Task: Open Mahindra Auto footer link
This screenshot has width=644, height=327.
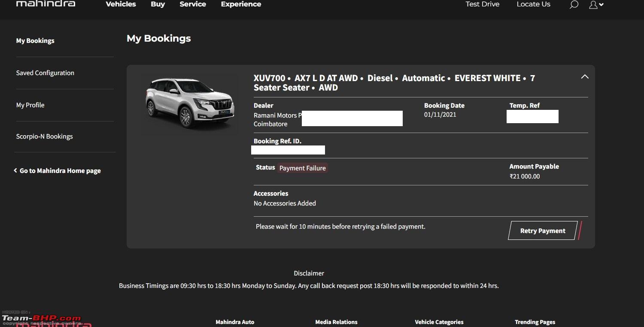Action: click(235, 322)
